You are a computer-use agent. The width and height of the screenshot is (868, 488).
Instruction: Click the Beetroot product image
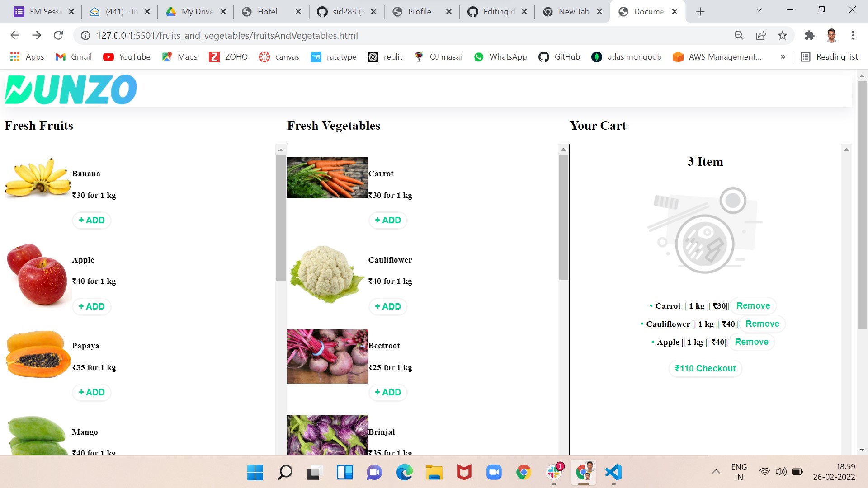tap(328, 356)
